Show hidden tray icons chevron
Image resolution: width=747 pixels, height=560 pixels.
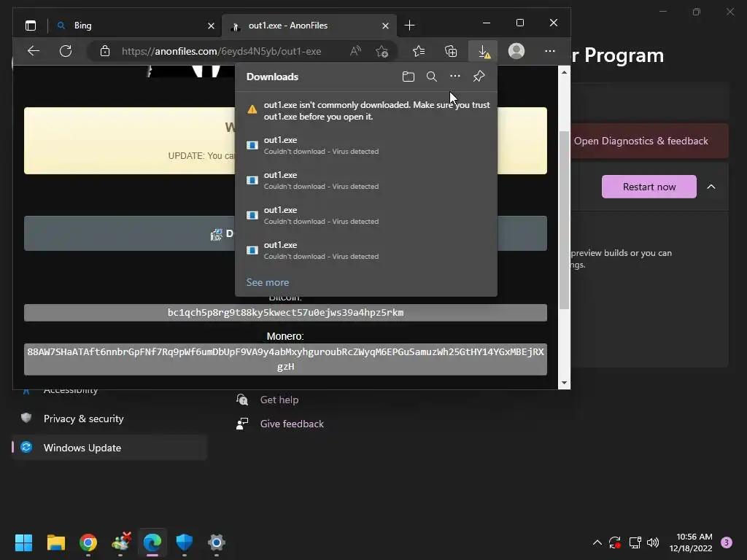[x=597, y=542]
